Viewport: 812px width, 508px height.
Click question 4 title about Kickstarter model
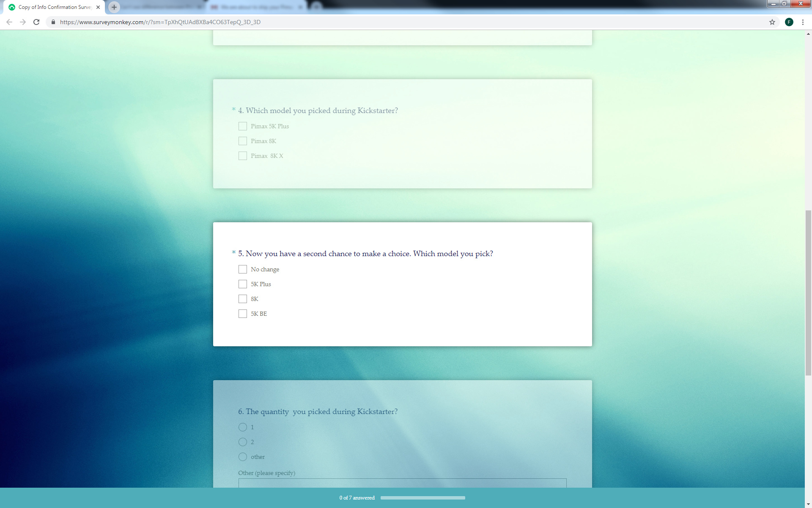318,110
